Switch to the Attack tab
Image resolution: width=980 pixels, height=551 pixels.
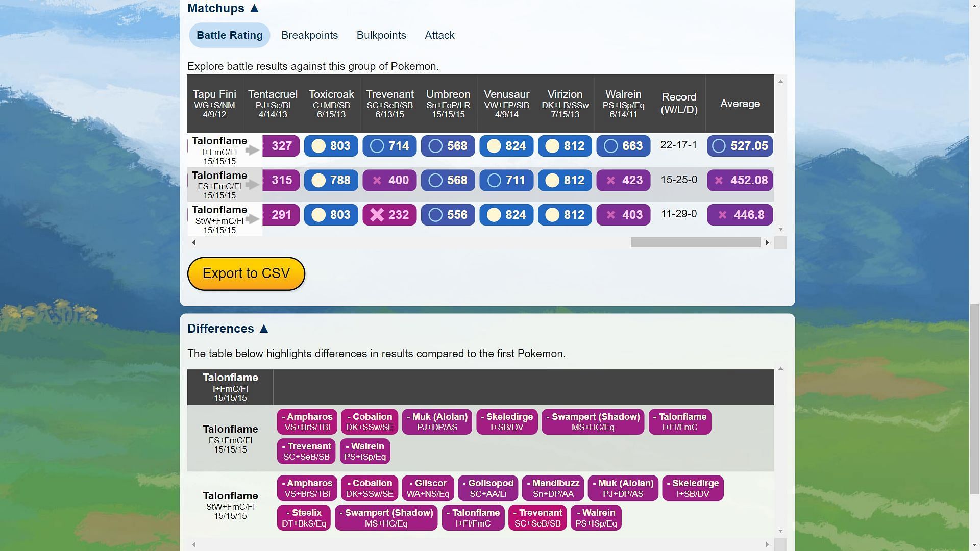(439, 35)
